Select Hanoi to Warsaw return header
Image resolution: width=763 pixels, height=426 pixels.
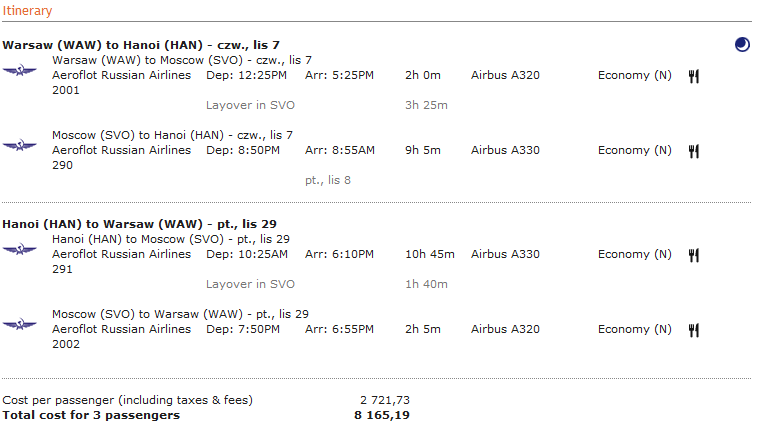coord(139,224)
